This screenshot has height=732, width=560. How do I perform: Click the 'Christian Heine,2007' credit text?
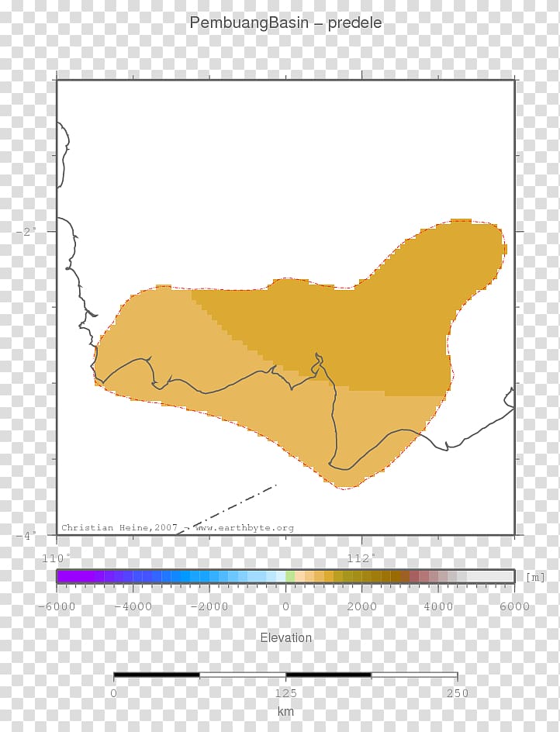point(119,527)
